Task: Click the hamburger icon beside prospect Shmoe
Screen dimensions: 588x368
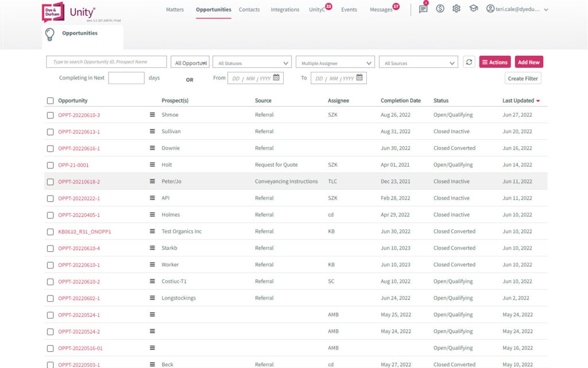Action: point(151,114)
